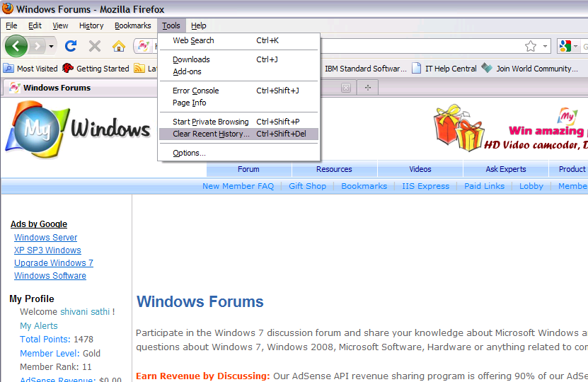Open the Paid Links link
The height and width of the screenshot is (382, 588).
pyautogui.click(x=484, y=186)
